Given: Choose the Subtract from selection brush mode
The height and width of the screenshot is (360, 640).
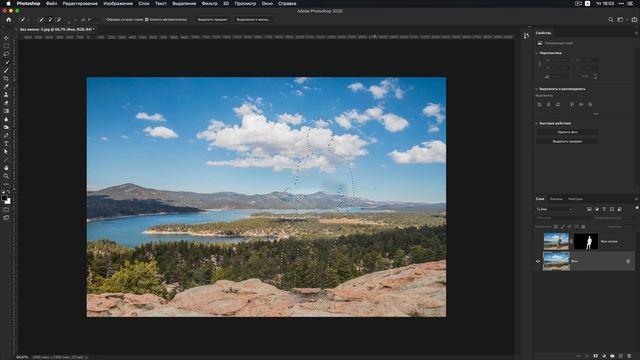Looking at the screenshot, I should point(59,20).
